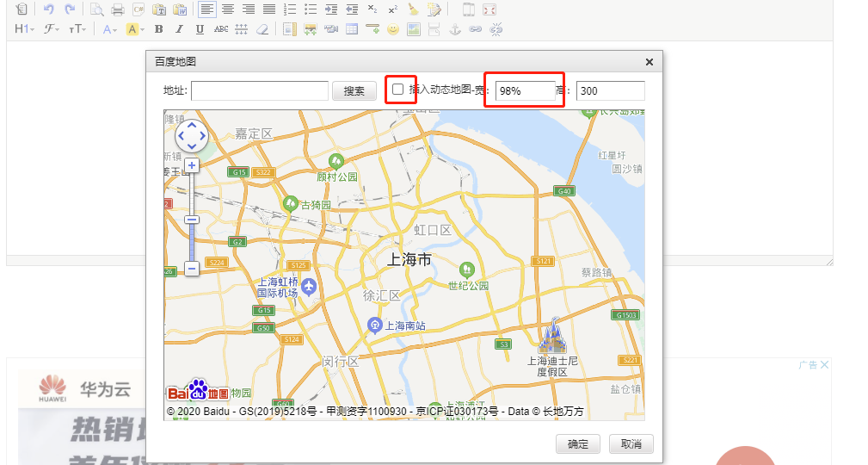Toggle italic formatting
This screenshot has width=868, height=465.
click(x=179, y=29)
